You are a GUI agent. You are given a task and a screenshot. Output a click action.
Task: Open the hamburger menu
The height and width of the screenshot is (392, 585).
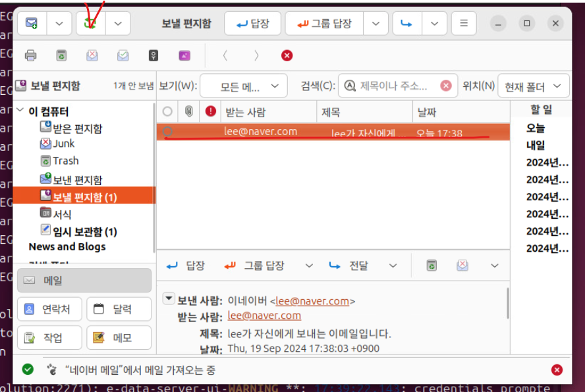tap(464, 24)
